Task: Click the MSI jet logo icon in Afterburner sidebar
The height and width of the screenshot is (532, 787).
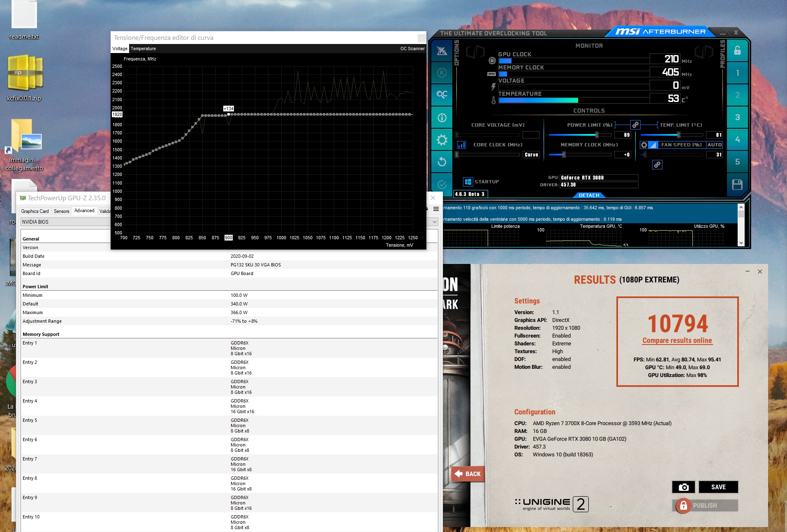Action: pos(442,51)
